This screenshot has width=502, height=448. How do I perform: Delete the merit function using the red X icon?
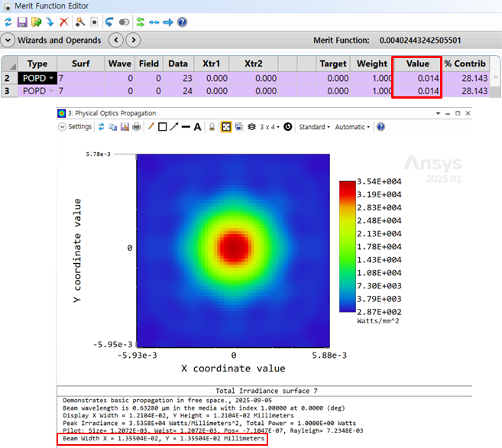(x=64, y=22)
